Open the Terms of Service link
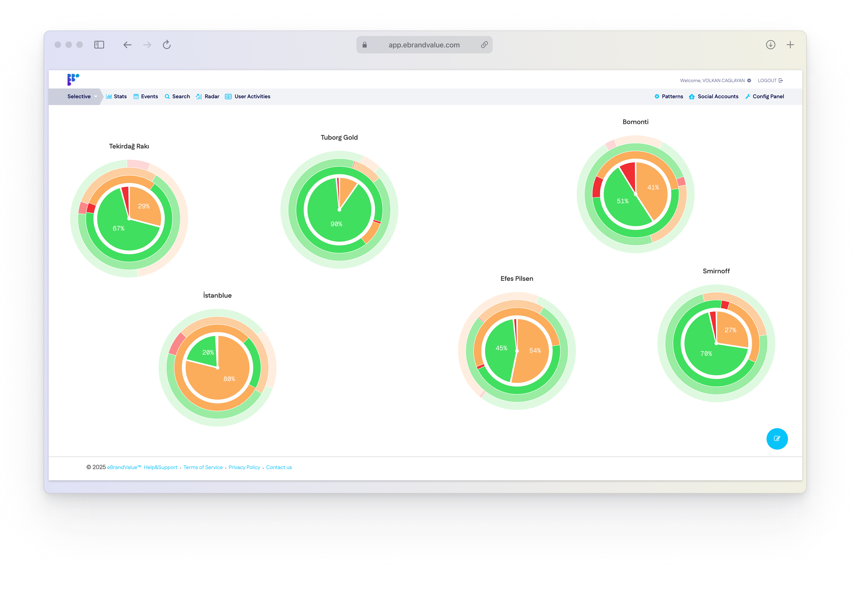The height and width of the screenshot is (616, 865). coord(203,467)
